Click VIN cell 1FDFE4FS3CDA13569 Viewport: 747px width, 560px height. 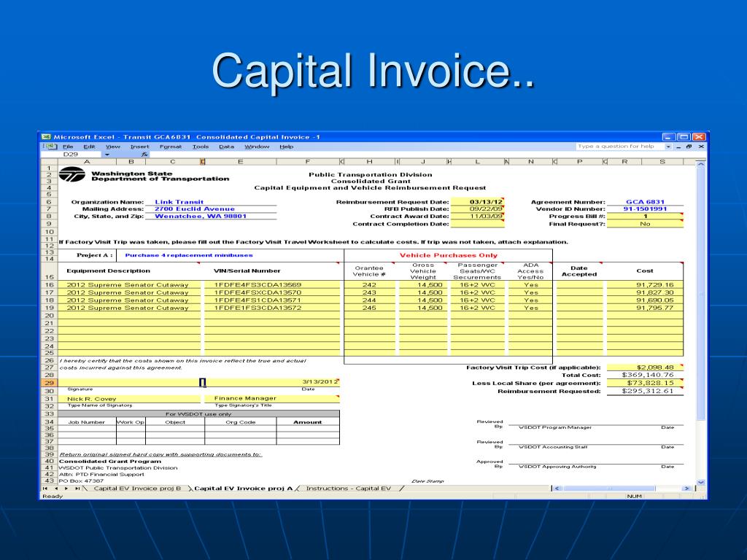(x=272, y=285)
